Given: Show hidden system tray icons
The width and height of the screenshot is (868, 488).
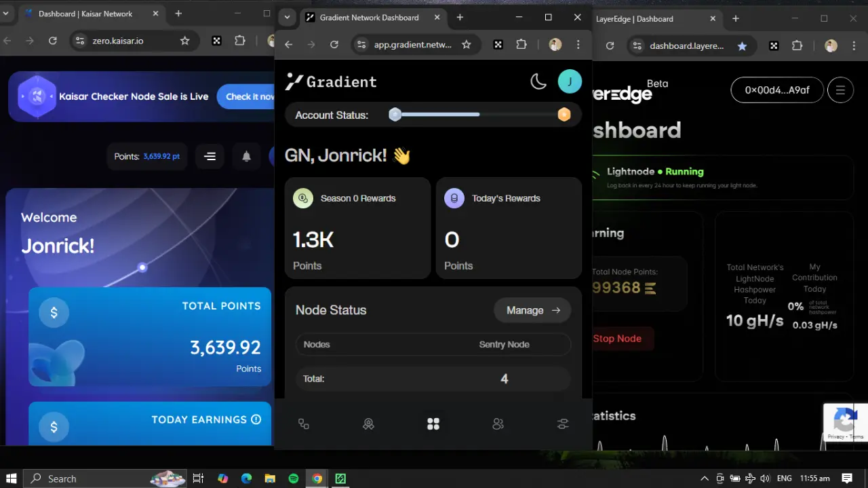Looking at the screenshot, I should (705, 478).
